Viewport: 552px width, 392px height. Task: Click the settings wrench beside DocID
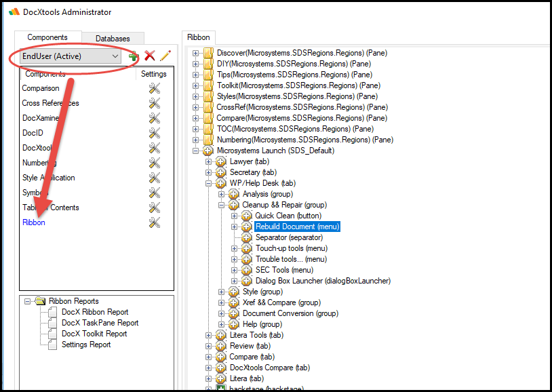pos(154,133)
